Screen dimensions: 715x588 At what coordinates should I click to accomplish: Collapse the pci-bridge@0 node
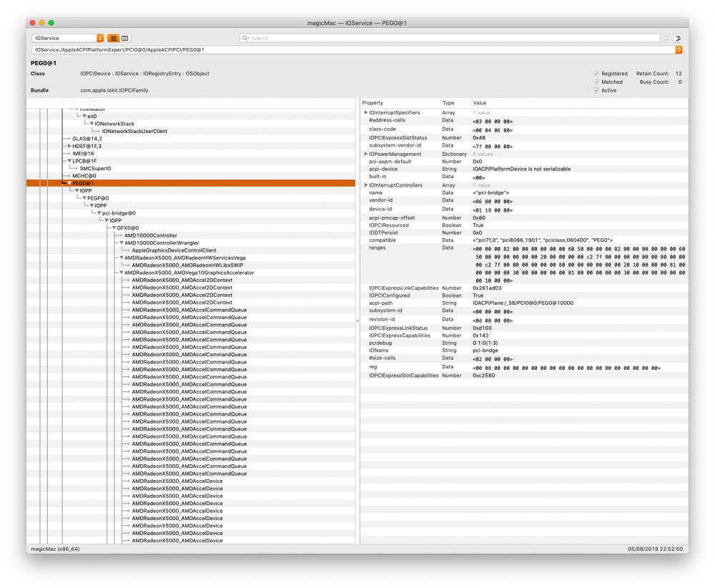pos(99,213)
